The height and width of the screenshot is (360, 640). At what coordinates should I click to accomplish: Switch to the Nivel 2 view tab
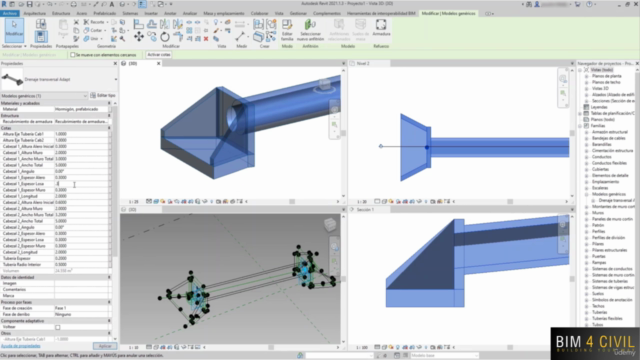(x=362, y=63)
